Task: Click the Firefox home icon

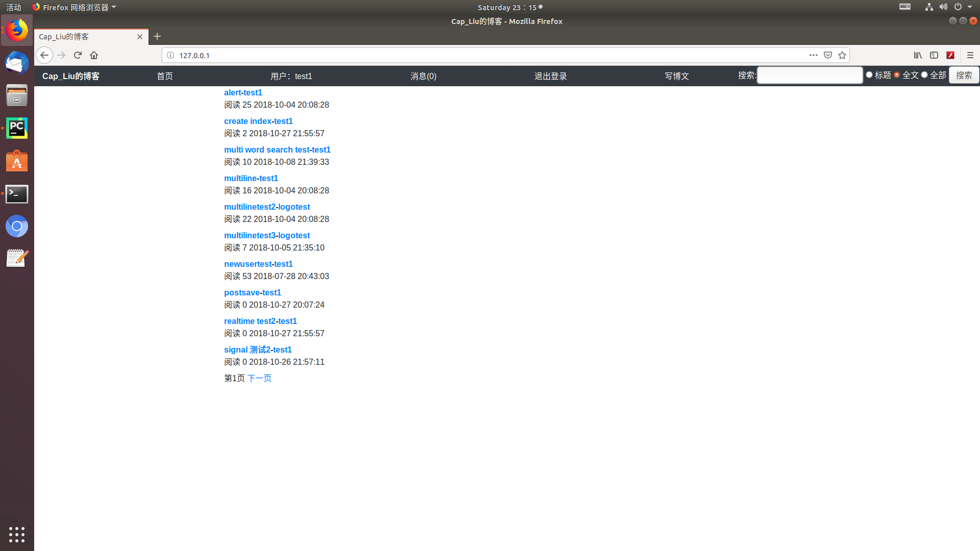Action: click(x=94, y=55)
